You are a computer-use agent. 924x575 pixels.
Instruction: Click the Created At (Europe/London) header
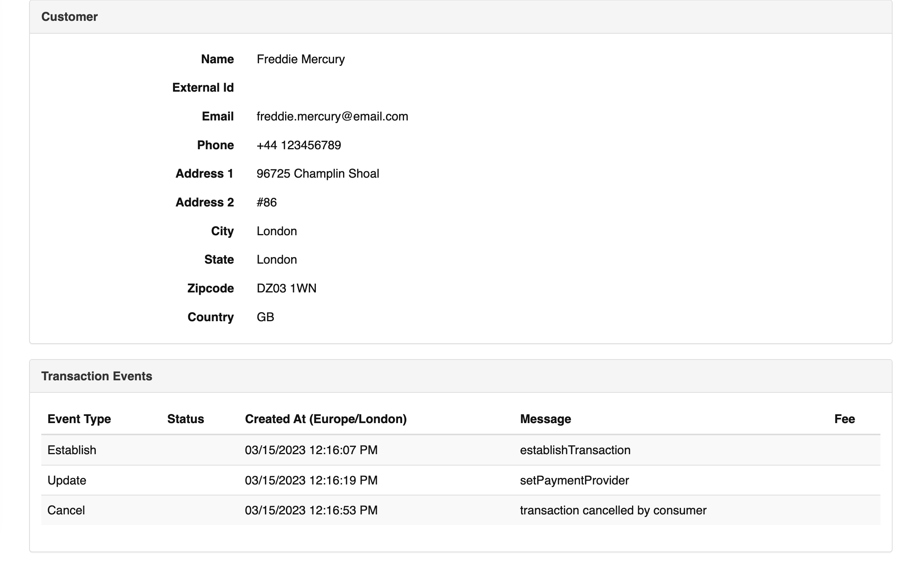(x=325, y=419)
